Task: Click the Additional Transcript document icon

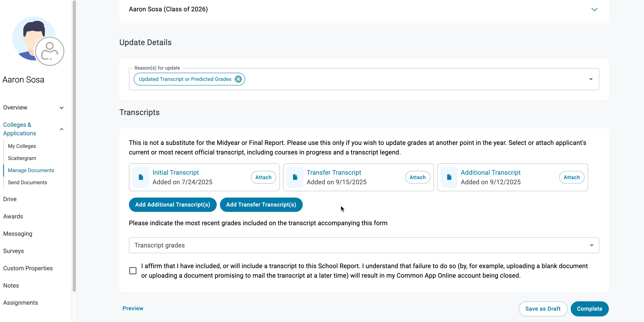Action: (x=449, y=177)
